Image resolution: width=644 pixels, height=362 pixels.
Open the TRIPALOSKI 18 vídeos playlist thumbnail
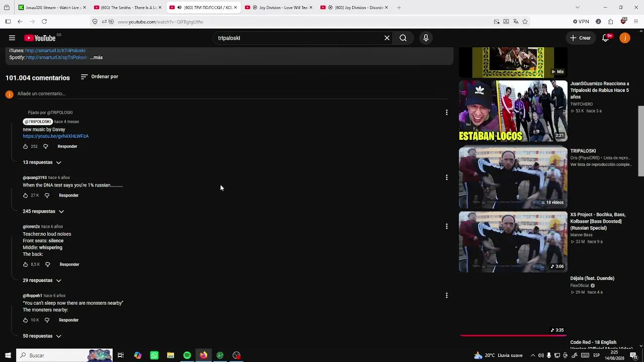513,177
